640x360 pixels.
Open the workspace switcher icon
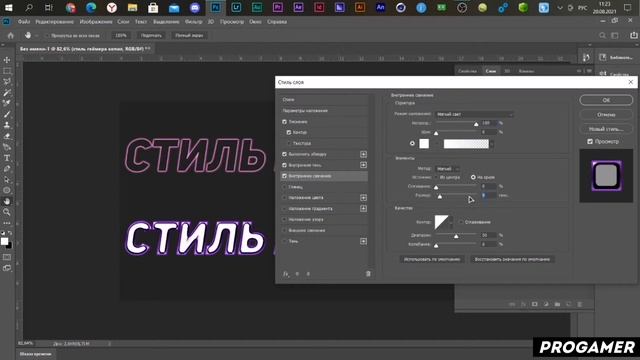click(615, 36)
